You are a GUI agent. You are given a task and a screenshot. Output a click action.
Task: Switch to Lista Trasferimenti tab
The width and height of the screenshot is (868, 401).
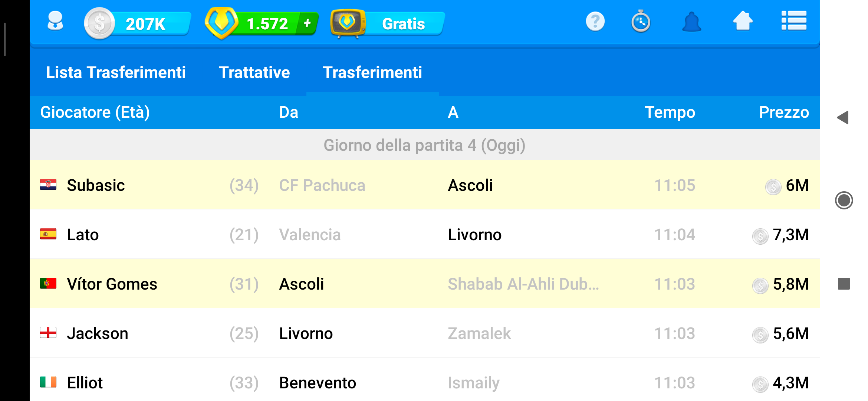116,72
